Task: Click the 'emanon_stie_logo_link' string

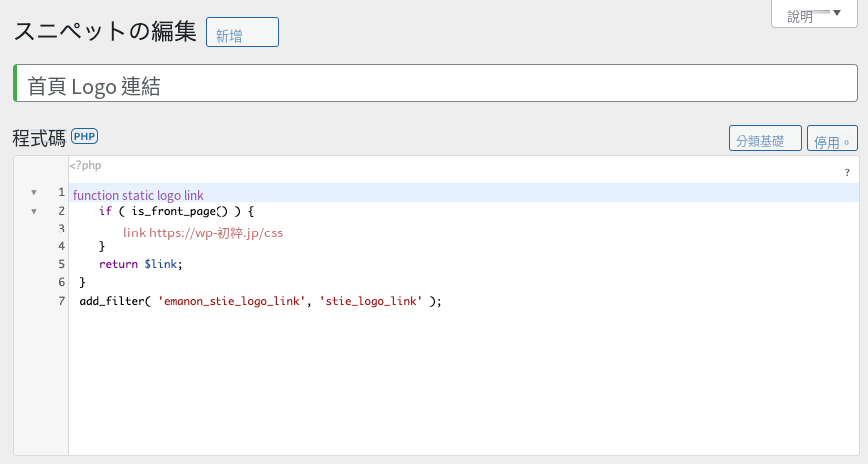Action: [231, 301]
